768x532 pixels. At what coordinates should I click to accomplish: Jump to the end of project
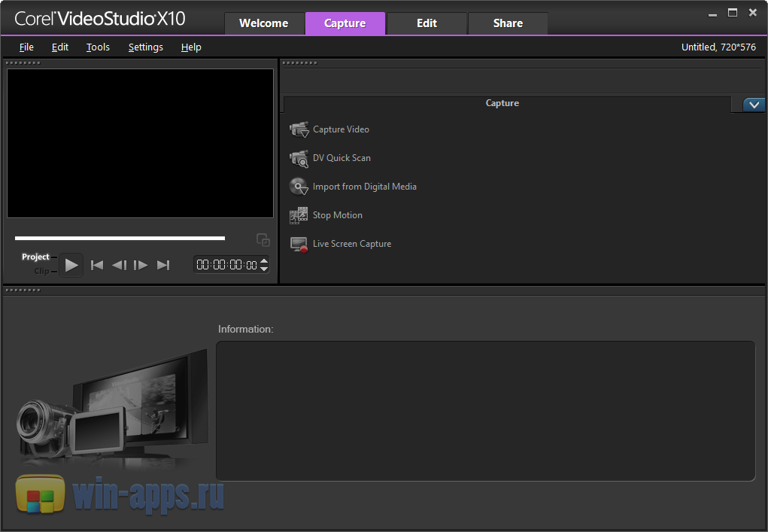(163, 265)
